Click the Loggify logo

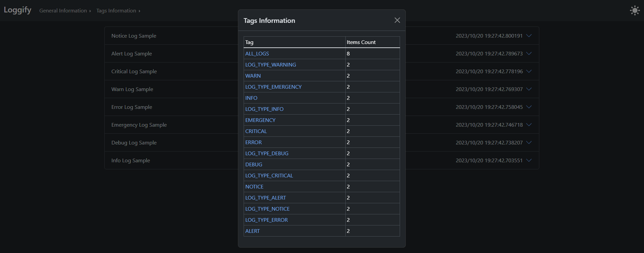[x=17, y=10]
